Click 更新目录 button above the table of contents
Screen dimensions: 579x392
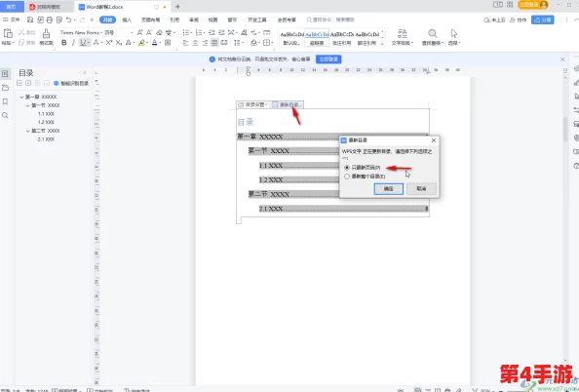288,105
